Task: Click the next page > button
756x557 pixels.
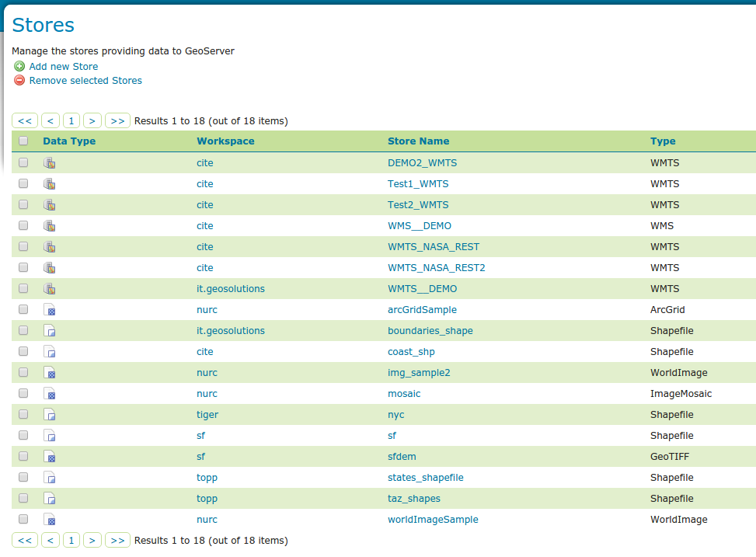Action: click(x=92, y=120)
